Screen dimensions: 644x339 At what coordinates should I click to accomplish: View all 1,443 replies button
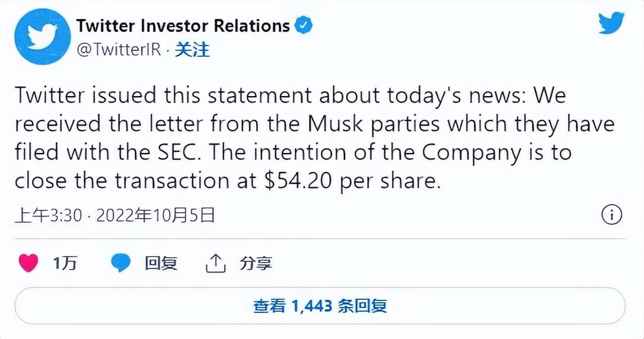(320, 306)
